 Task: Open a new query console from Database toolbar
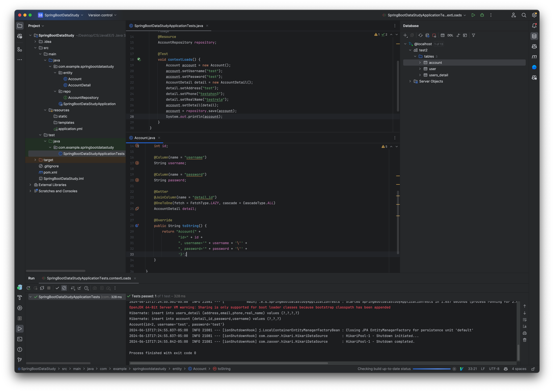pyautogui.click(x=465, y=35)
